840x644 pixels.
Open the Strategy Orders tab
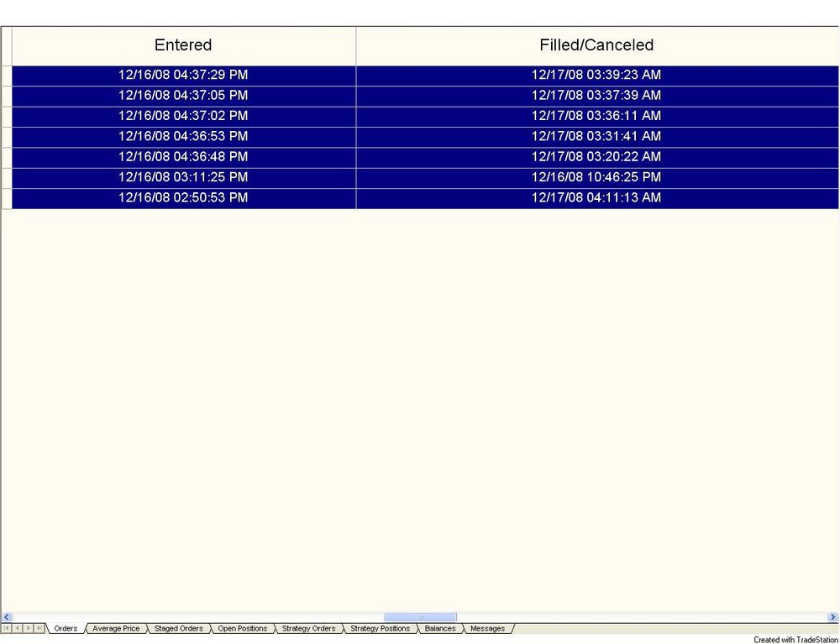click(x=308, y=629)
